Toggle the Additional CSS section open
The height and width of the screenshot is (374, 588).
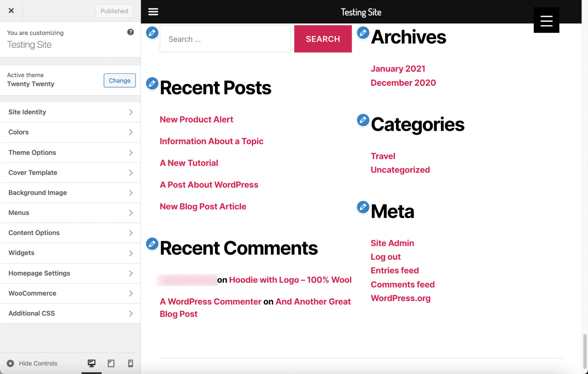tap(70, 313)
